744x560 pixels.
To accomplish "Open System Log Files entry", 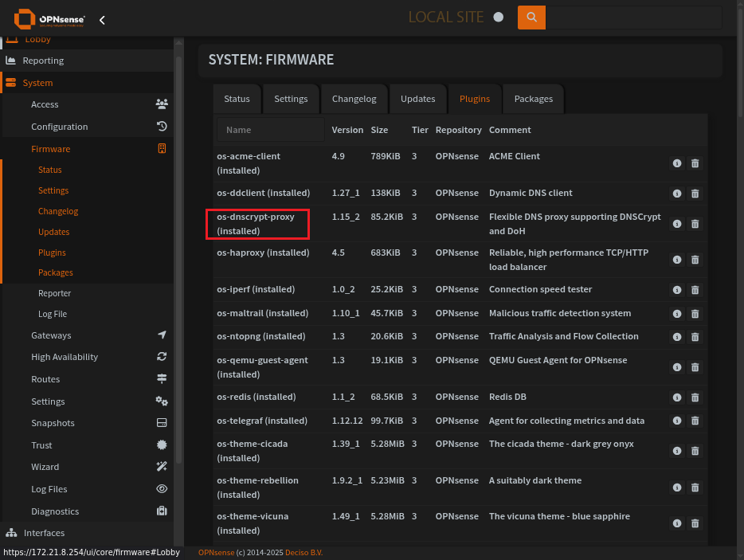I will (88, 489).
